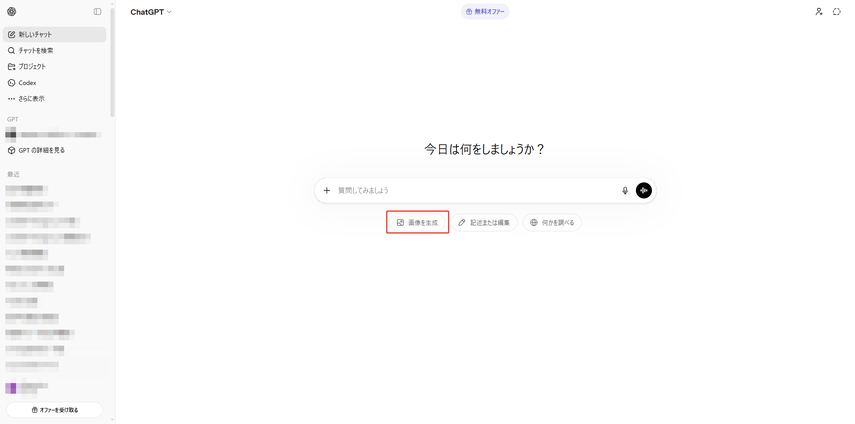Click the 今日は何をしましょうか？ heading

pos(484,149)
